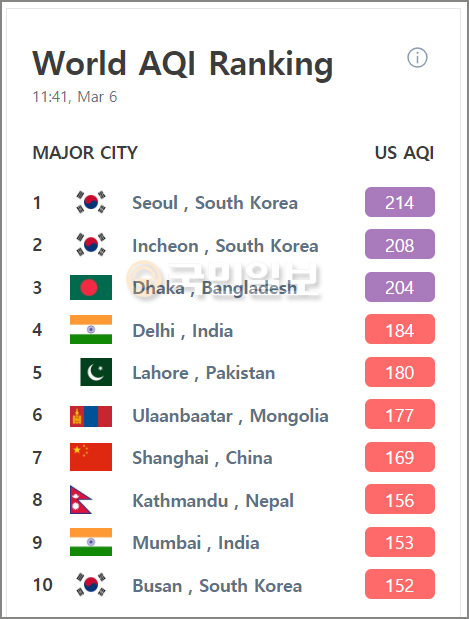
Task: Open the Busan, South Korea entry
Action: [217, 585]
